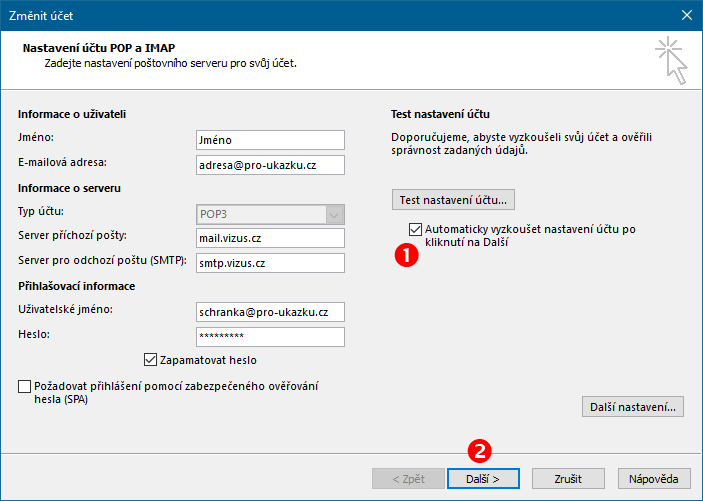Click the Zrušit button
Viewport: 703px width, 501px height.
(x=568, y=479)
